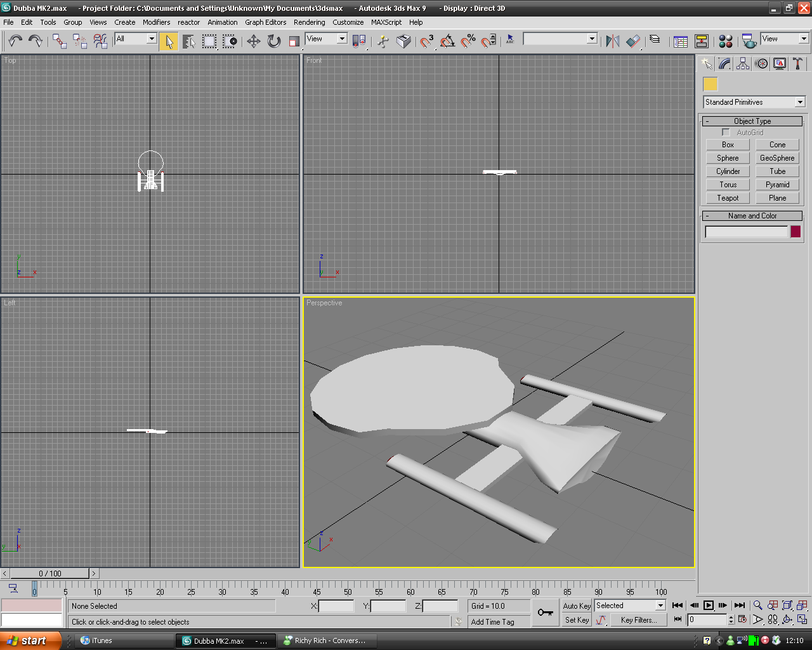Viewport: 812px width, 650px height.
Task: Open the Modifiers menu
Action: 156,22
